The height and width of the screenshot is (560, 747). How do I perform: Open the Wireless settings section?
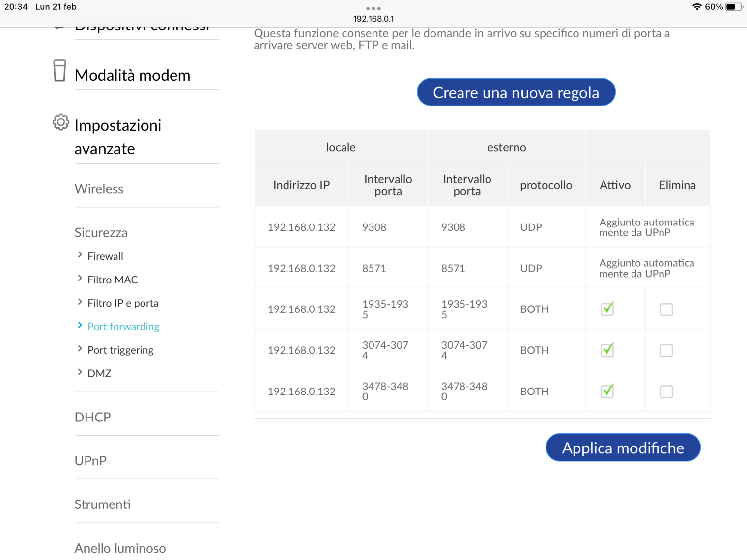[x=99, y=189]
